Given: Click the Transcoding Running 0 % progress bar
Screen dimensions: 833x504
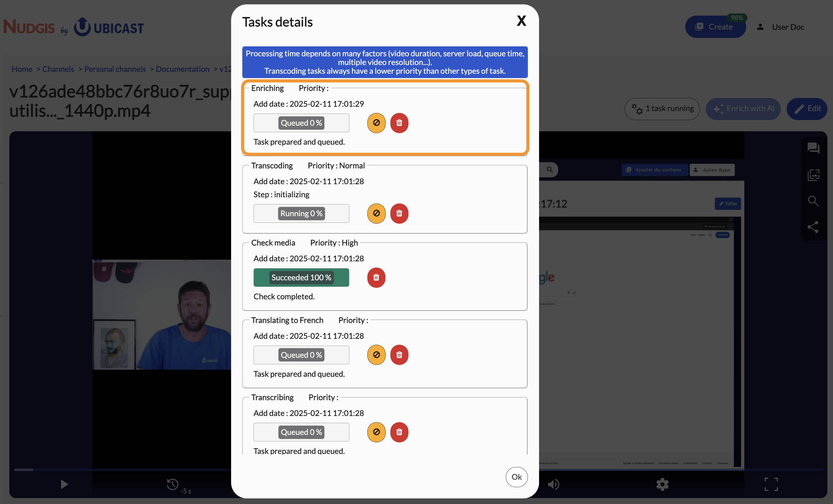Looking at the screenshot, I should pyautogui.click(x=301, y=213).
